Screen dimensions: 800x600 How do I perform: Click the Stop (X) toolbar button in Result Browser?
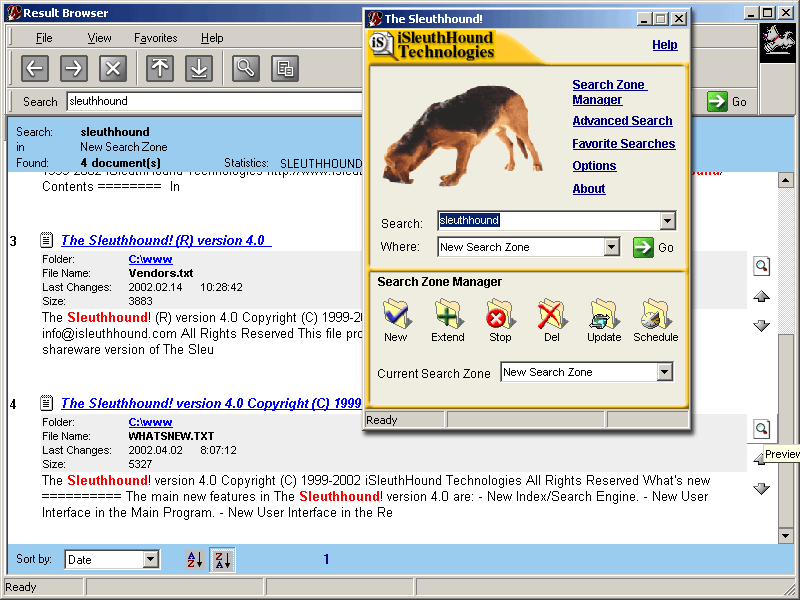113,68
